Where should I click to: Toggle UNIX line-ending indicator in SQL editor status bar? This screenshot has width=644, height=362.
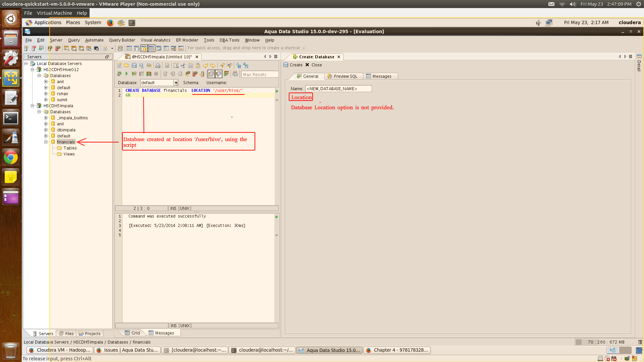point(185,208)
